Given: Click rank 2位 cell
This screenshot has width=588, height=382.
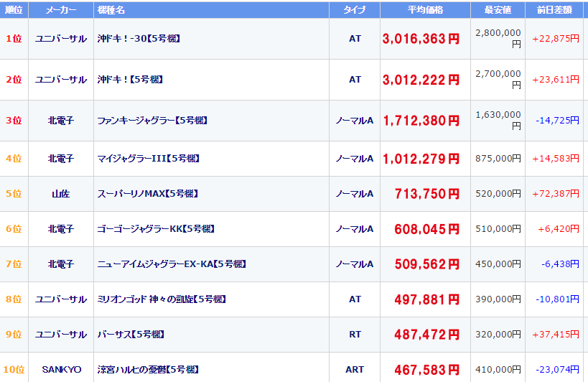Looking at the screenshot, I should point(14,80).
